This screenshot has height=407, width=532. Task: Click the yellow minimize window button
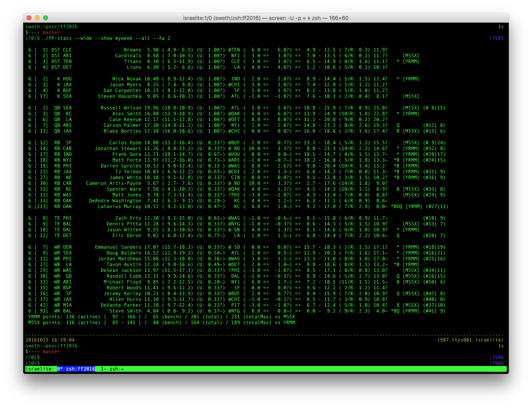37,18
